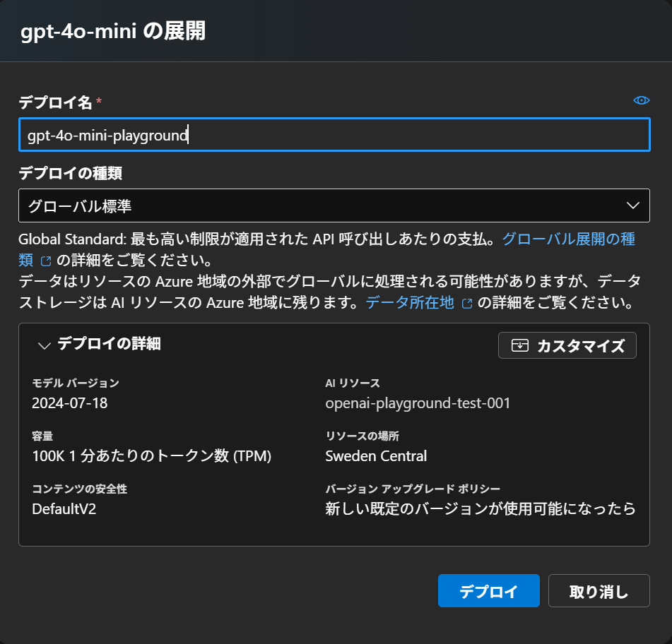Screen dimensions: 672x644
Task: Click the Sweden Central resource location
Action: click(x=376, y=455)
